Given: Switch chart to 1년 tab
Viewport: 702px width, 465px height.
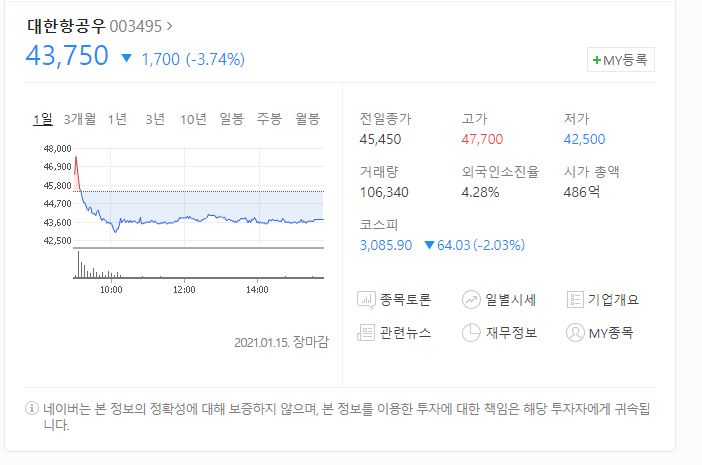Looking at the screenshot, I should [117, 119].
